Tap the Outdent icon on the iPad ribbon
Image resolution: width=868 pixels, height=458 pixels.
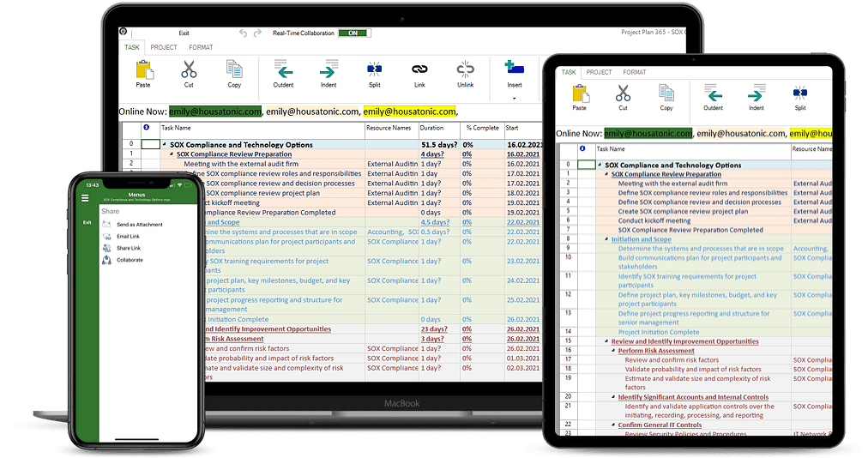coord(713,93)
